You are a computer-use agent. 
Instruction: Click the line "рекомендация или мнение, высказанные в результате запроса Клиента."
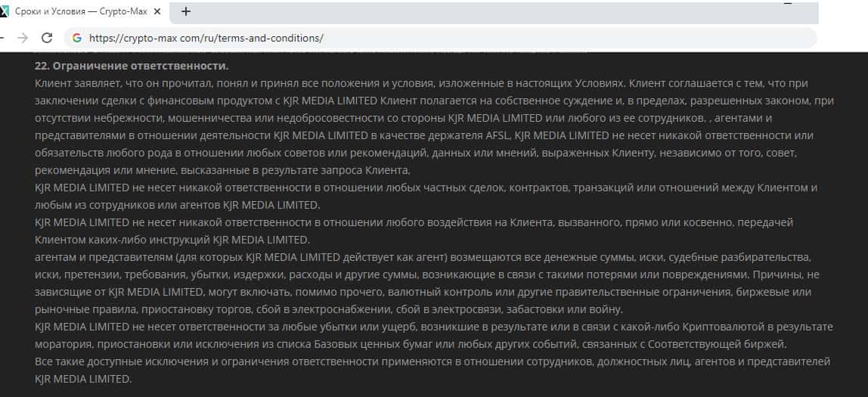(222, 170)
